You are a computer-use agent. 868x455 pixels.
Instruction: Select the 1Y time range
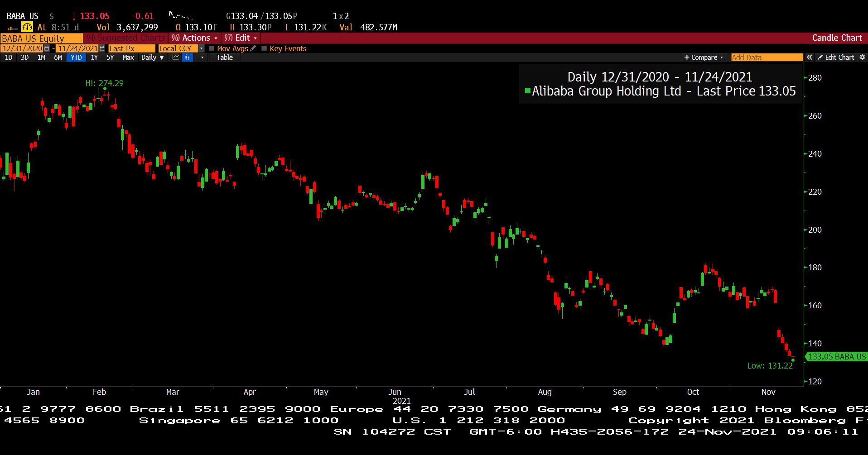point(94,57)
